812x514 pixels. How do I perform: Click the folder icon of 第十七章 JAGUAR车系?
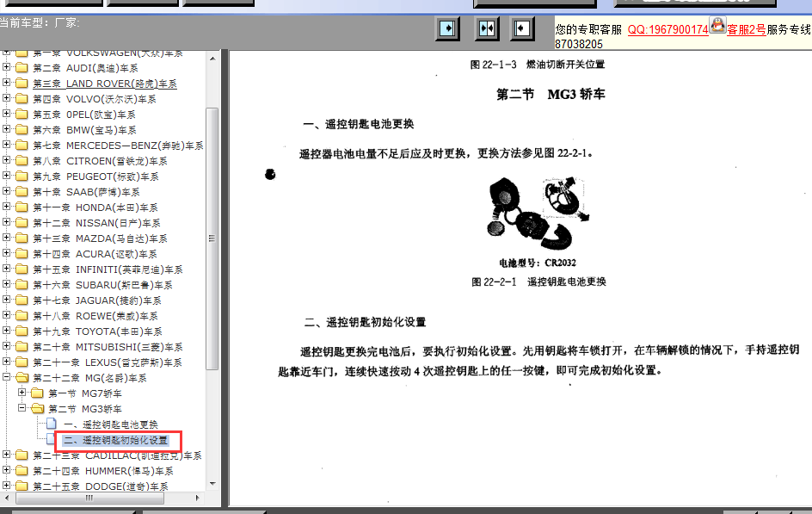[22, 300]
